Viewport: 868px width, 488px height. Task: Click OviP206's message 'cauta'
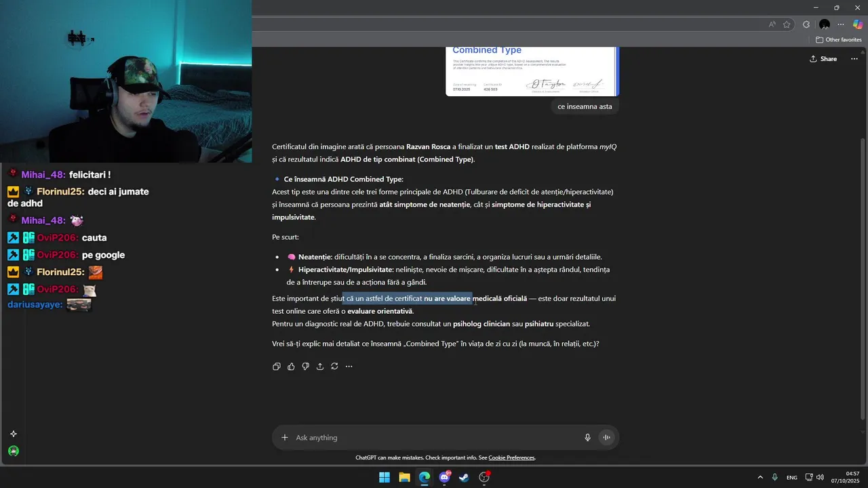(x=94, y=238)
